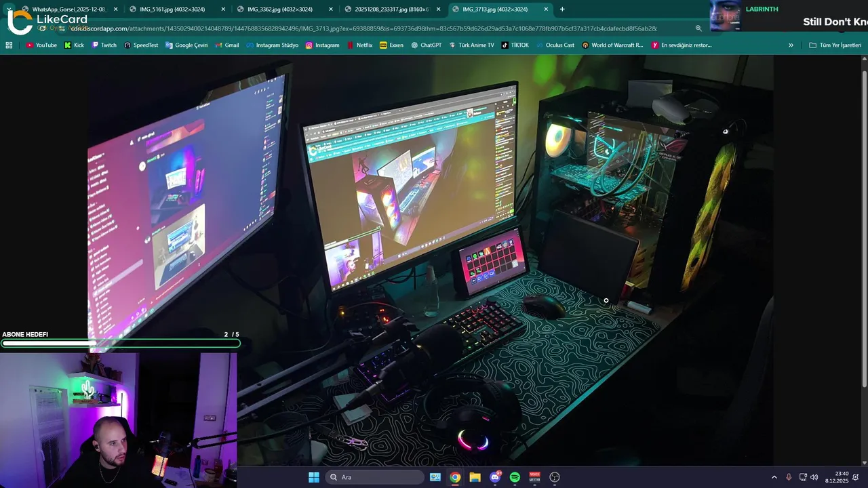Click the taskbar Ara search box
The width and height of the screenshot is (868, 488).
coord(375,477)
